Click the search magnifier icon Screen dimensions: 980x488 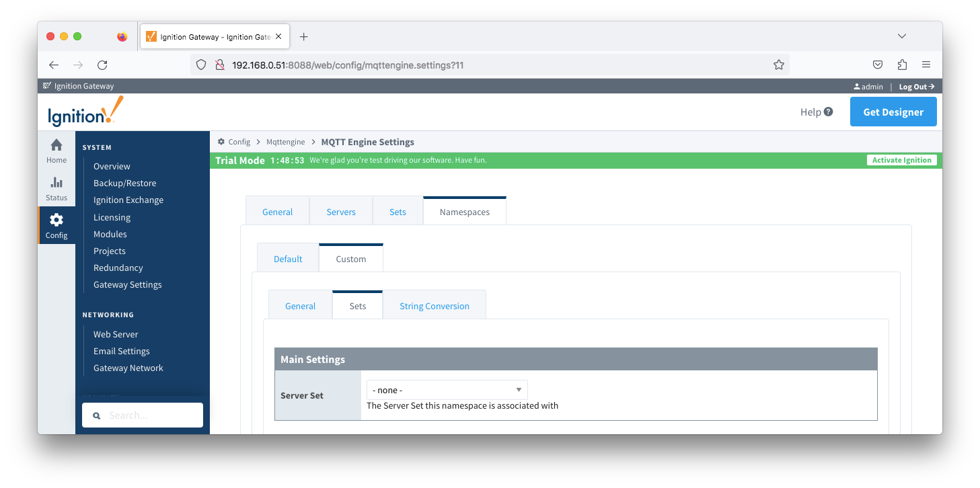(x=97, y=415)
